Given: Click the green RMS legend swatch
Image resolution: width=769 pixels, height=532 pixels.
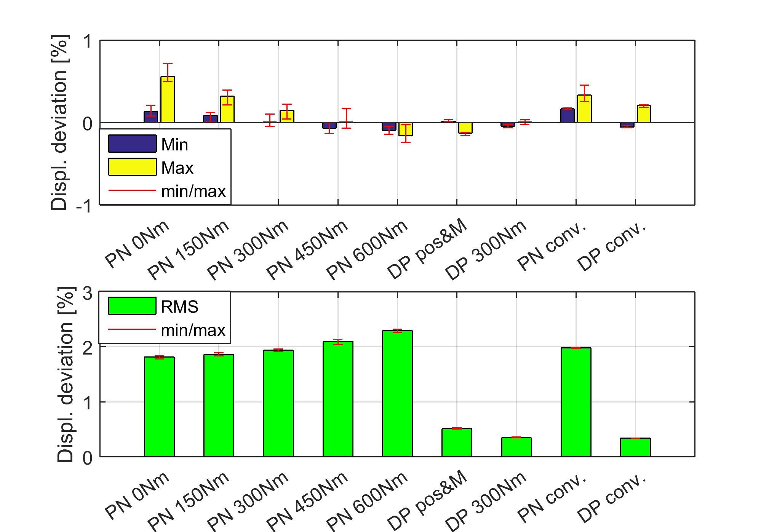Looking at the screenshot, I should (x=132, y=306).
